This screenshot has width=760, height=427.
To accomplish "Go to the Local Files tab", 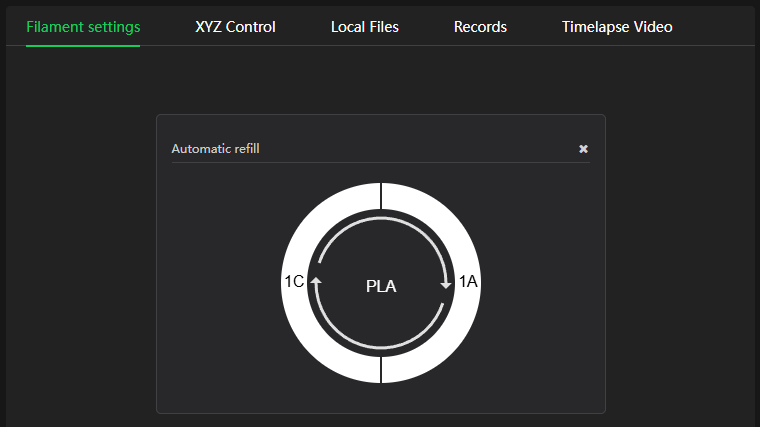I will click(x=364, y=27).
